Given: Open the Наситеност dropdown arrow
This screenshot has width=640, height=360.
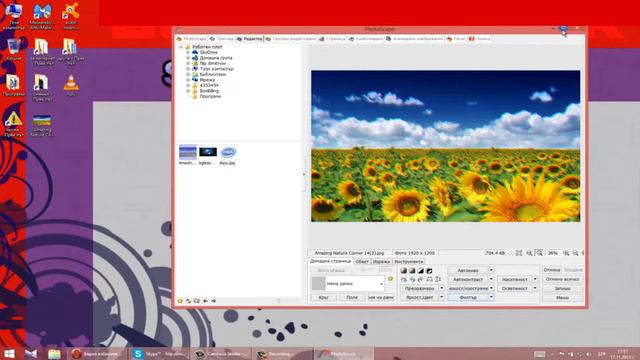Looking at the screenshot, I should coord(535,279).
